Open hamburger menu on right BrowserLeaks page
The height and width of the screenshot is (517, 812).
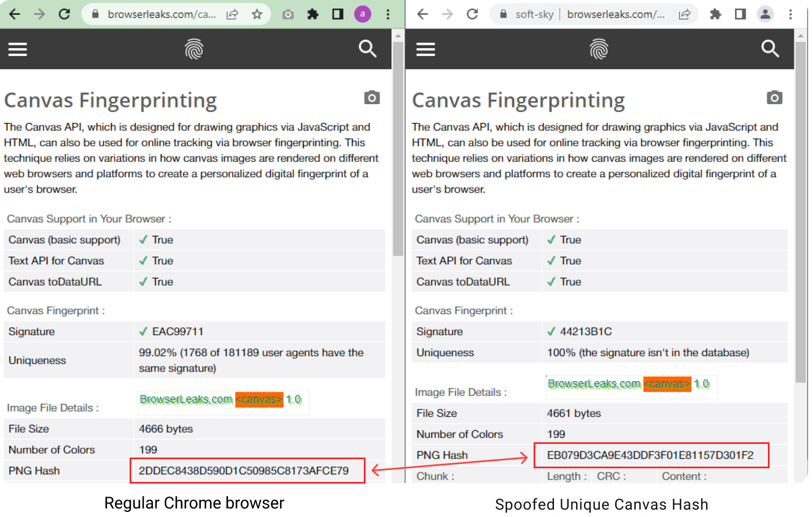click(x=426, y=50)
